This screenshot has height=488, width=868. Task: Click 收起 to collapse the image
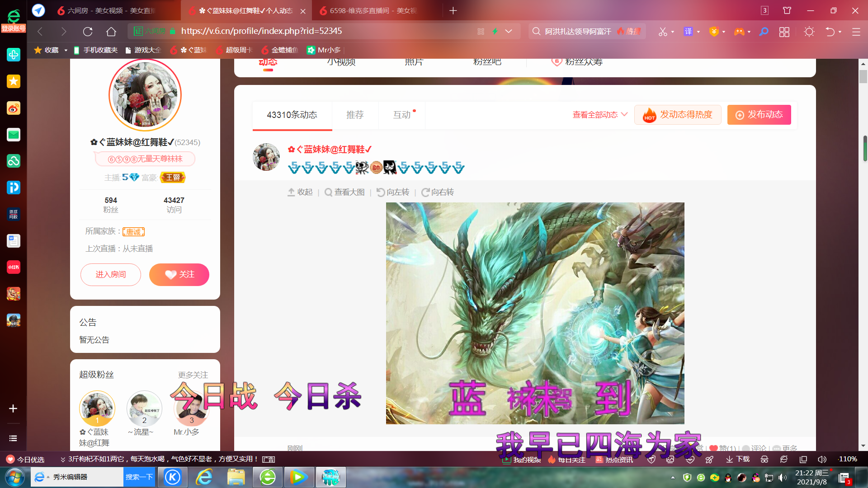point(300,192)
